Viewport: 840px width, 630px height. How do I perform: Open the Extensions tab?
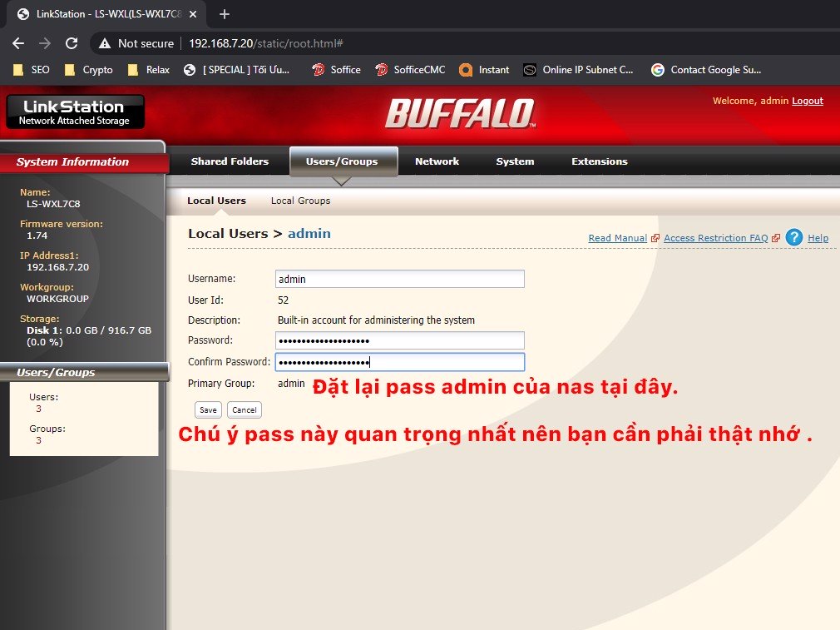(600, 161)
